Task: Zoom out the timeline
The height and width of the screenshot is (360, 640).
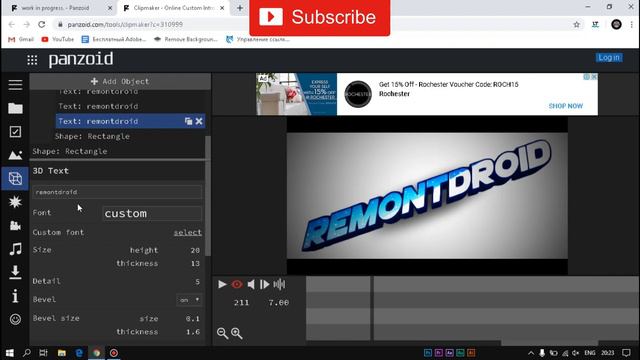Action: 222,333
